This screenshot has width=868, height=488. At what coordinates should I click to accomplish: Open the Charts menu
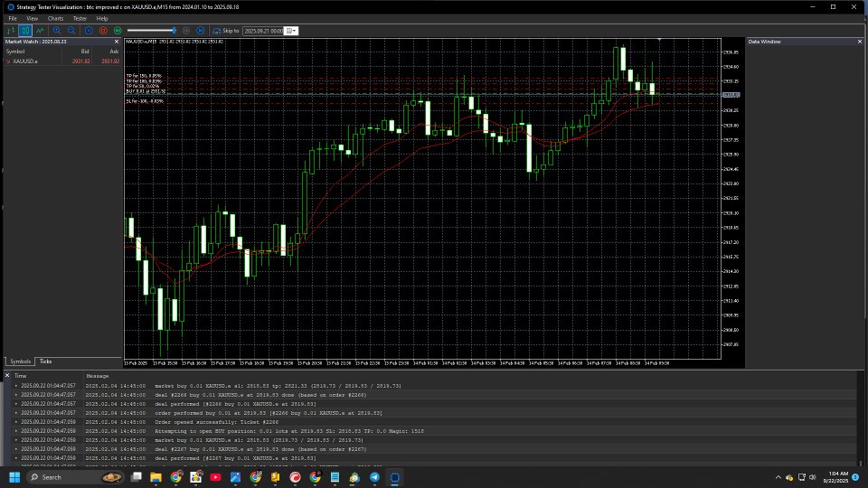[55, 18]
